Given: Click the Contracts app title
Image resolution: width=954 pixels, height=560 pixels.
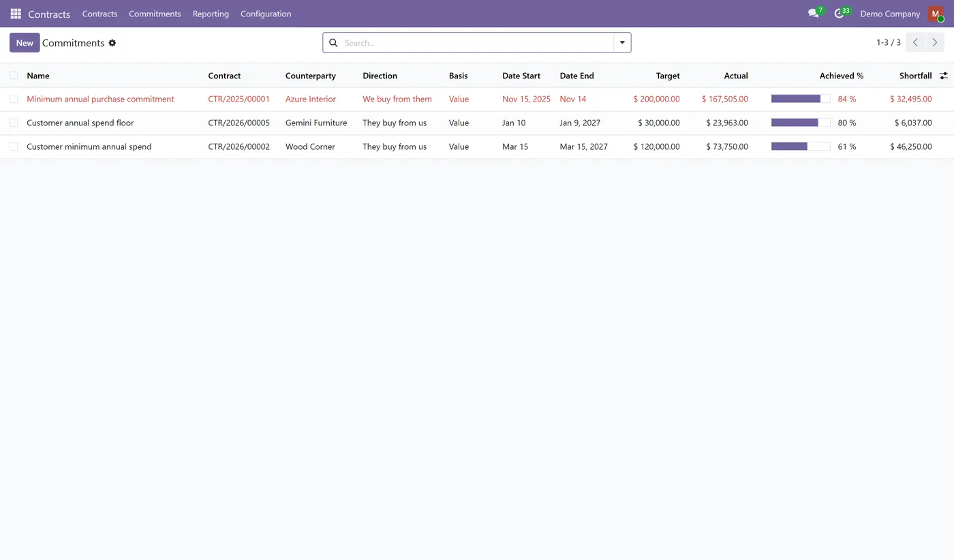Looking at the screenshot, I should (49, 14).
